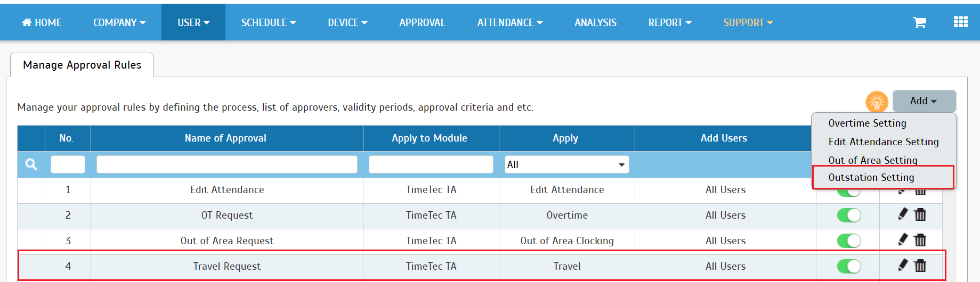The height and width of the screenshot is (282, 980).
Task: Open the APPROVAL page
Action: point(422,22)
